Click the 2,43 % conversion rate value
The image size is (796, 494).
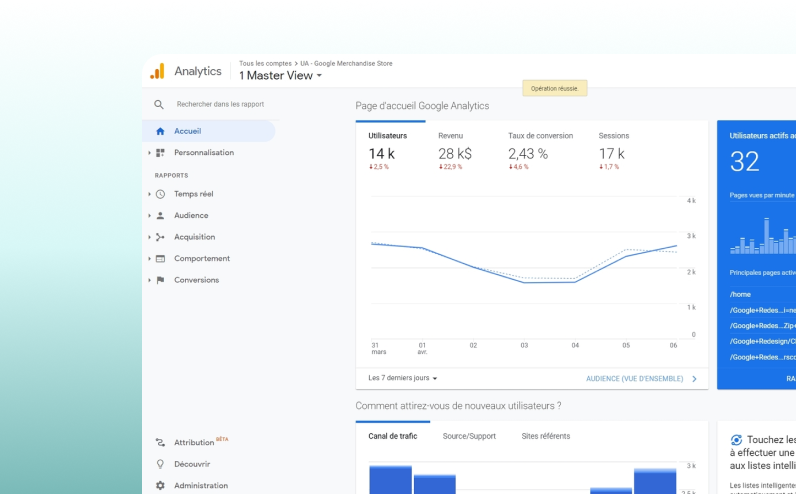click(x=528, y=153)
